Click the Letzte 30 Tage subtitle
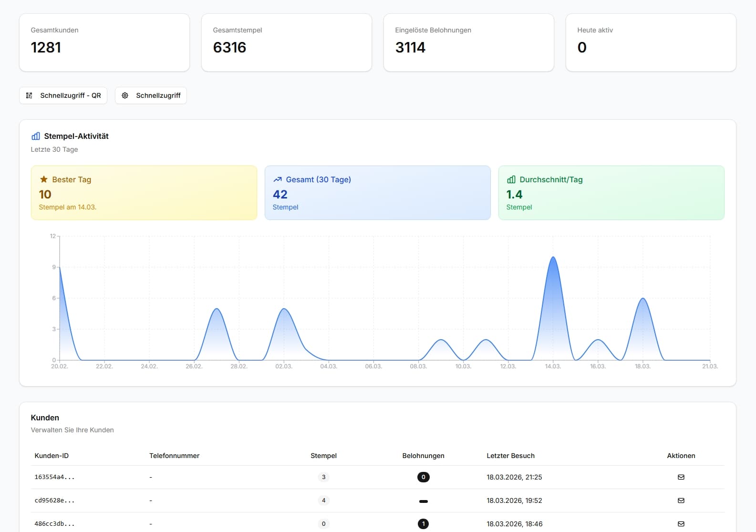 54,149
